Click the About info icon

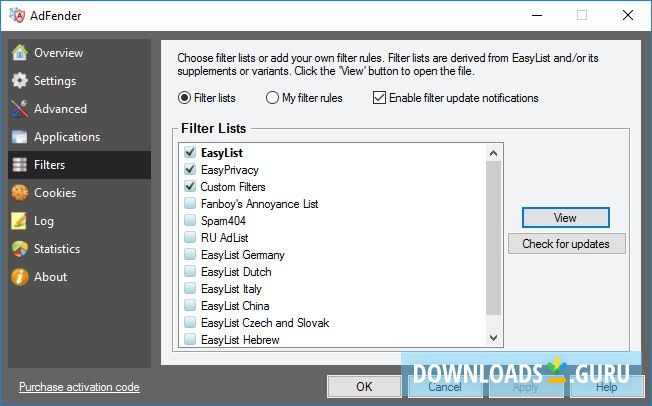tap(20, 277)
